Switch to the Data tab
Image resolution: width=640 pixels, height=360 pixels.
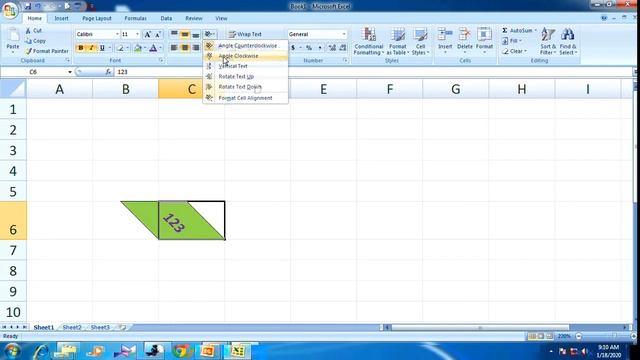tap(166, 18)
